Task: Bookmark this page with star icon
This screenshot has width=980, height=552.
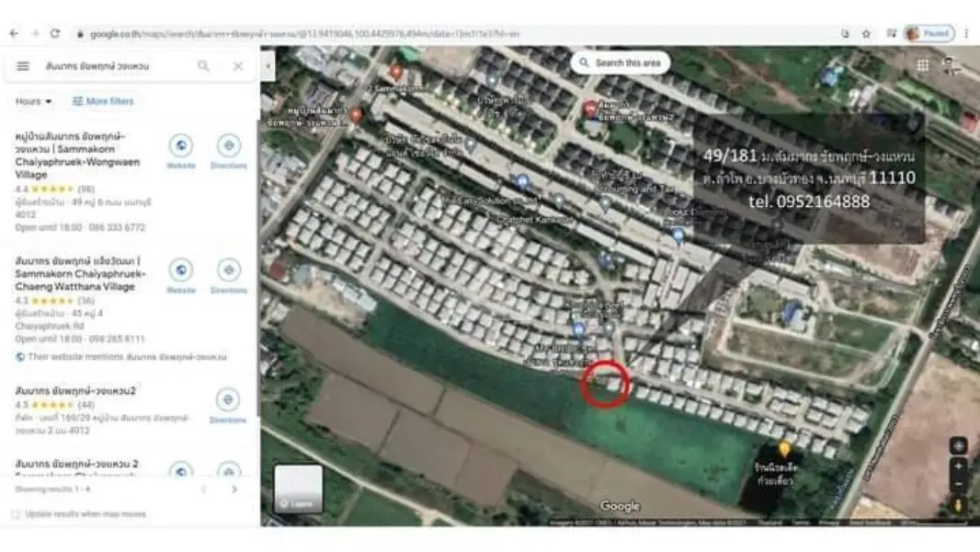Action: [866, 34]
